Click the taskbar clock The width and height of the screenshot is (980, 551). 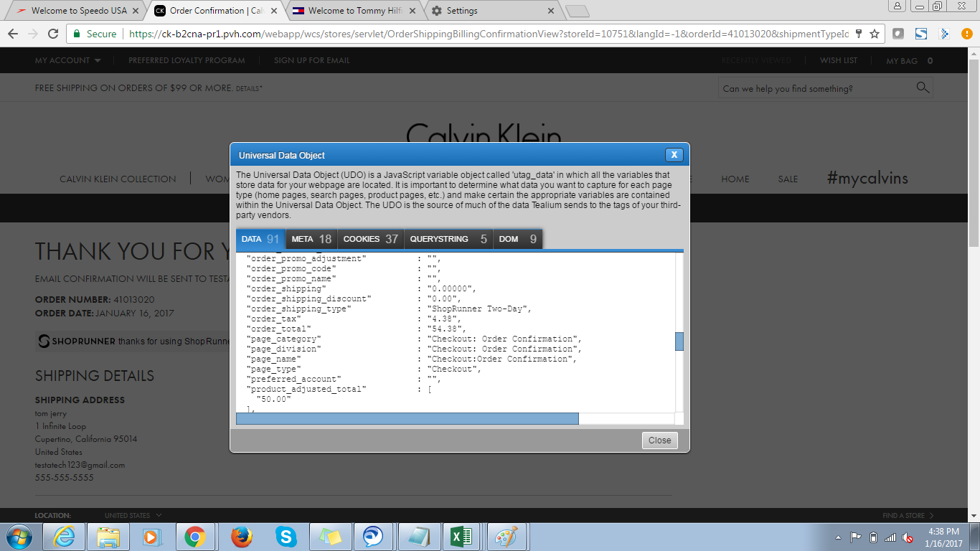pyautogui.click(x=943, y=537)
